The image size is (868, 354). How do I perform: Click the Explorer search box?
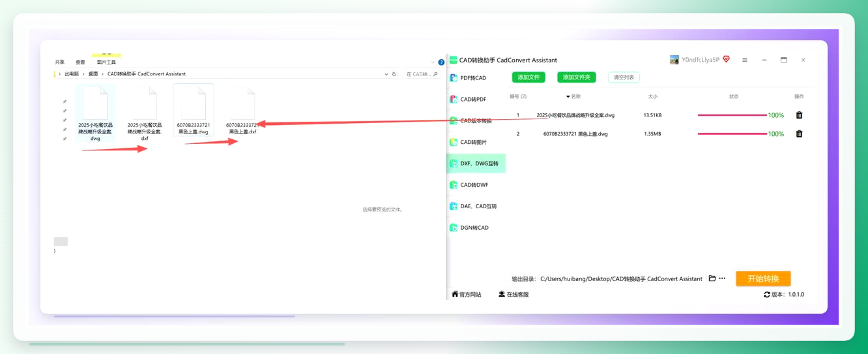421,74
